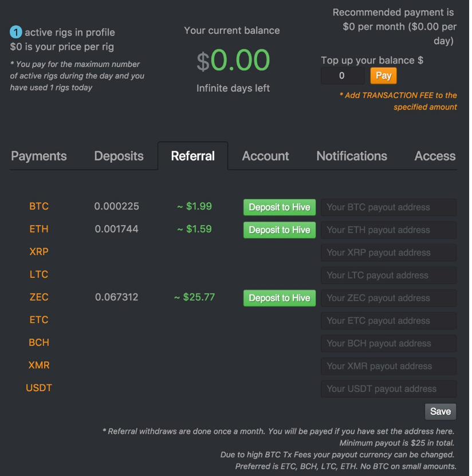This screenshot has height=476, width=472.
Task: Deposit ZEC referral earnings to Hive
Action: point(280,298)
